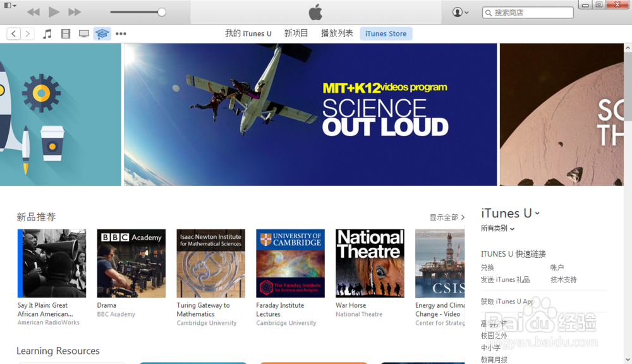The width and height of the screenshot is (632, 364).
Task: Select the iTunes U graduation cap icon
Action: click(x=102, y=34)
